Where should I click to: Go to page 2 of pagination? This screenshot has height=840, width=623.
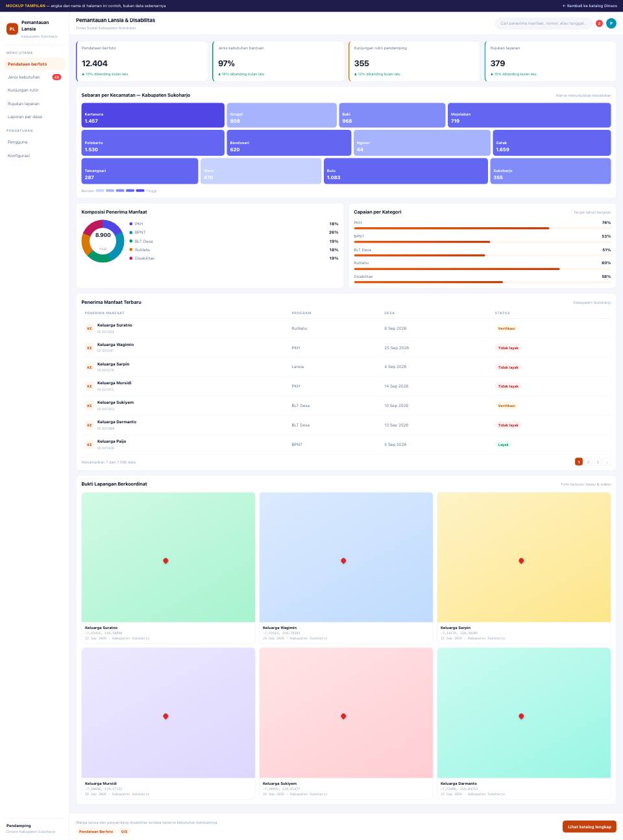click(x=588, y=462)
